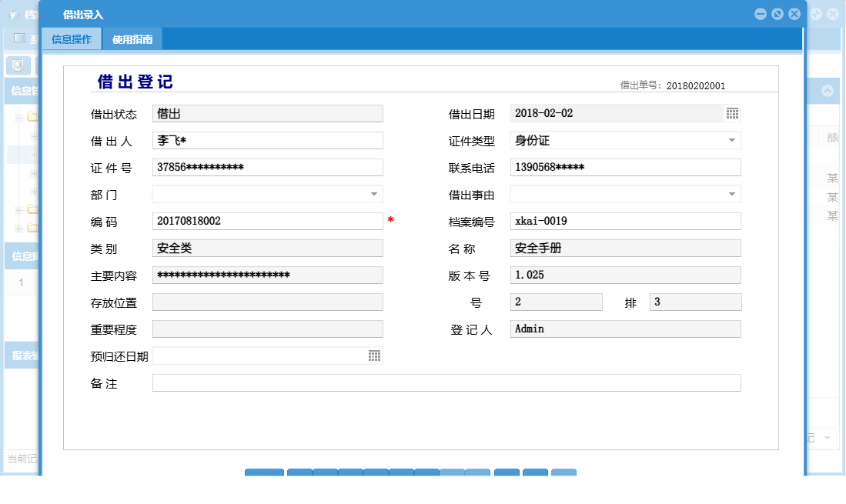Click the 联系电话 label

click(472, 169)
